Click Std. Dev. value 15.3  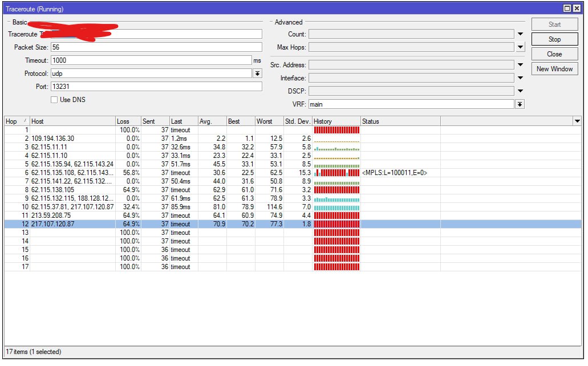[305, 173]
